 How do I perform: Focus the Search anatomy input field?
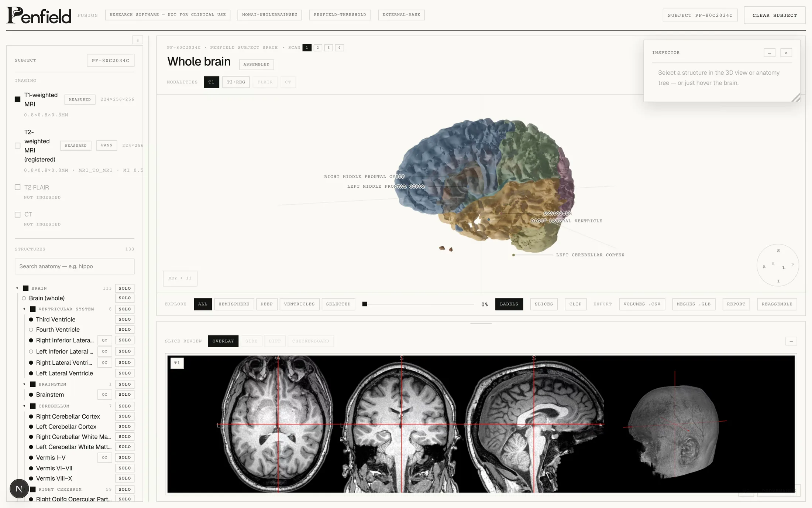coord(75,266)
